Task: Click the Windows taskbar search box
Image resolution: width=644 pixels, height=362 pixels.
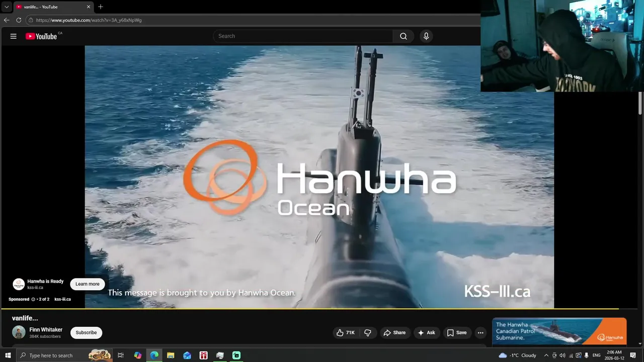Action: coord(65,355)
